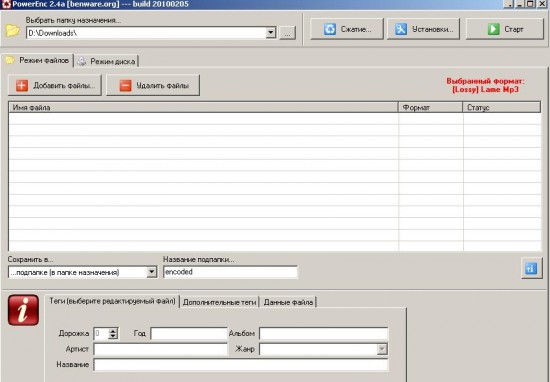Click the yellow destination folder icon
Image resolution: width=550 pixels, height=382 pixels.
13,31
